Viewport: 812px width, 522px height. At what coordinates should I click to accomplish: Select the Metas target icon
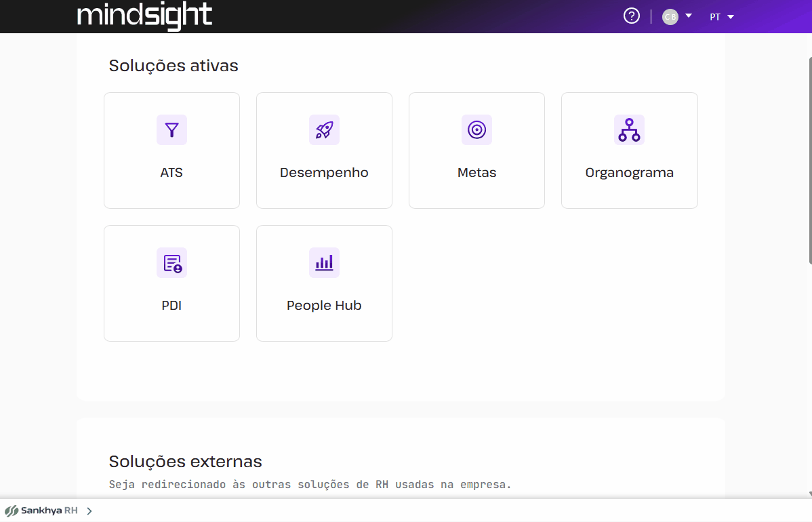point(476,129)
